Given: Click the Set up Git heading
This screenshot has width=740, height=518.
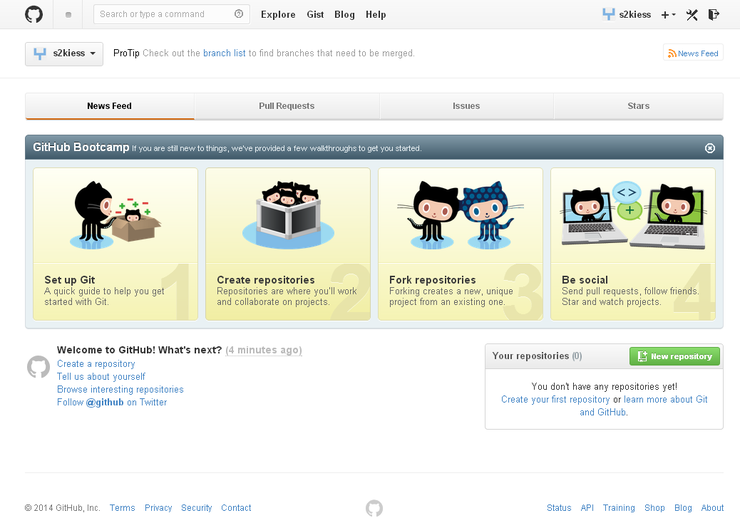Looking at the screenshot, I should [x=70, y=280].
